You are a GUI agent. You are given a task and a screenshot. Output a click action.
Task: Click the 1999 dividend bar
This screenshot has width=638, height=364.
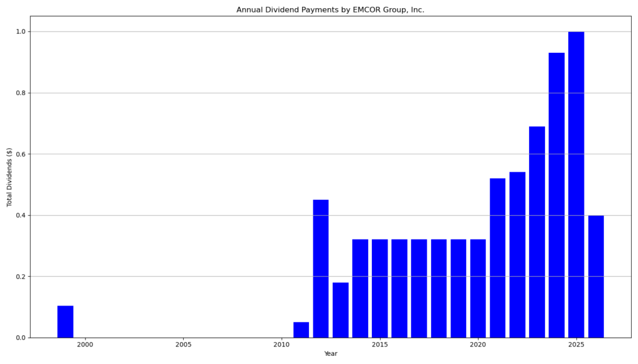tap(65, 322)
